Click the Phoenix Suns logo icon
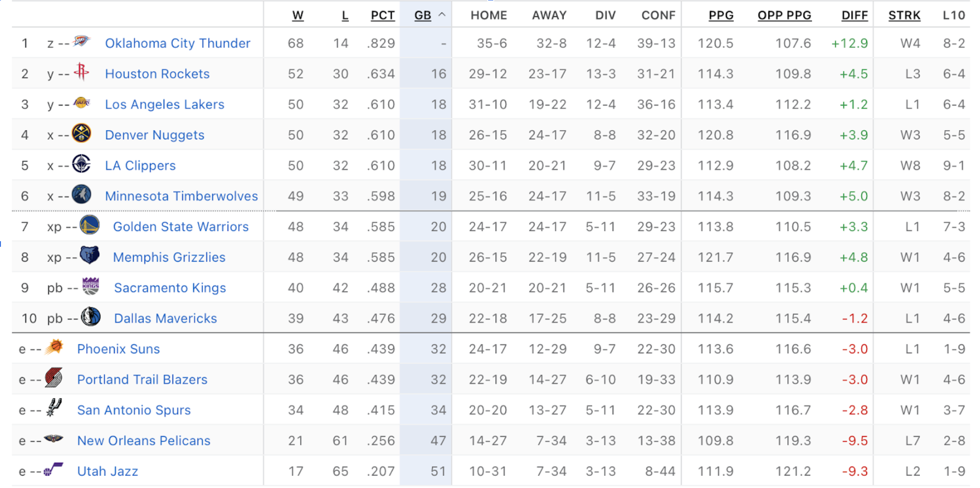This screenshot has width=980, height=488. click(54, 347)
